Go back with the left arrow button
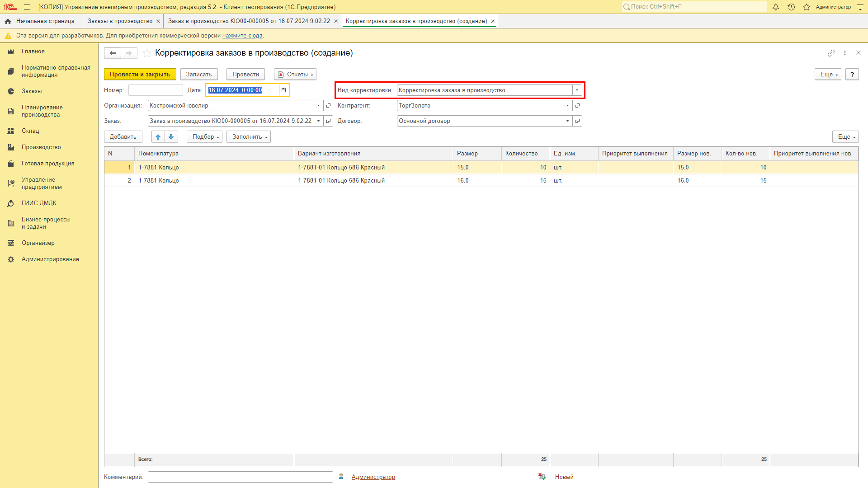Screen dimensions: 868x488 click(x=113, y=53)
